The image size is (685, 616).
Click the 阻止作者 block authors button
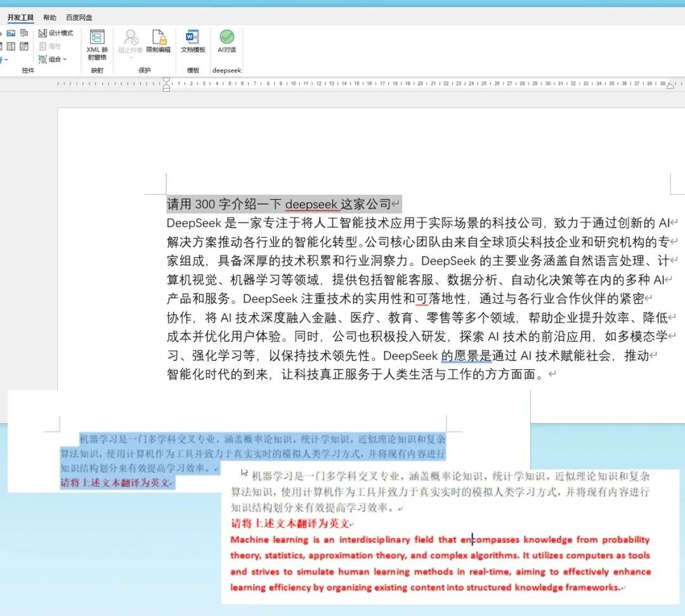[130, 41]
